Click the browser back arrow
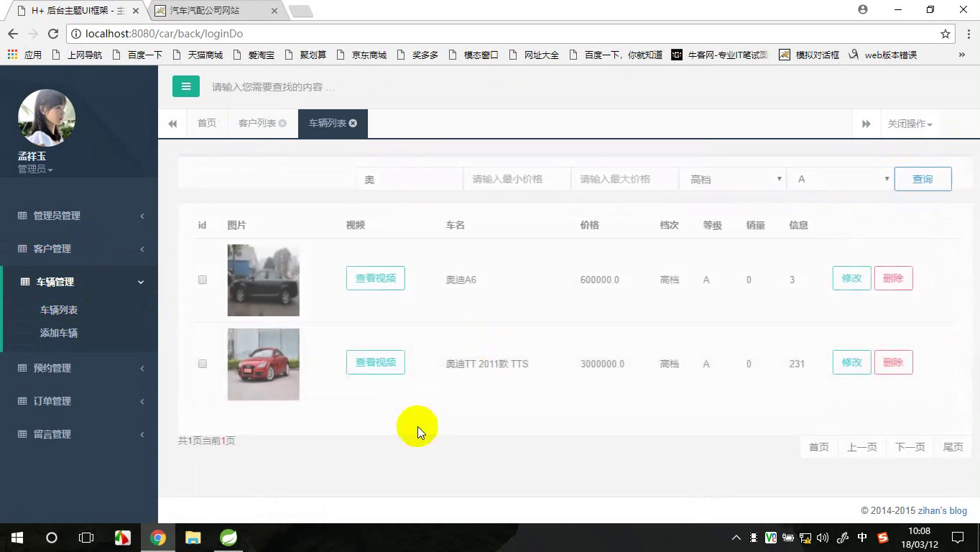Viewport: 980px width, 552px height. pyautogui.click(x=13, y=34)
